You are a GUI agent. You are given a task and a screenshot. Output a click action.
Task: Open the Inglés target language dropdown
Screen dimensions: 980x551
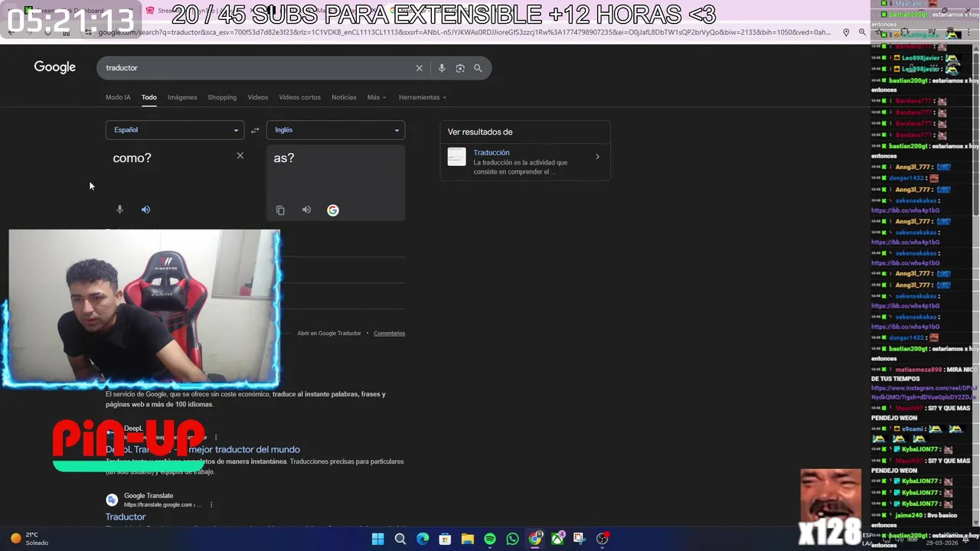335,130
